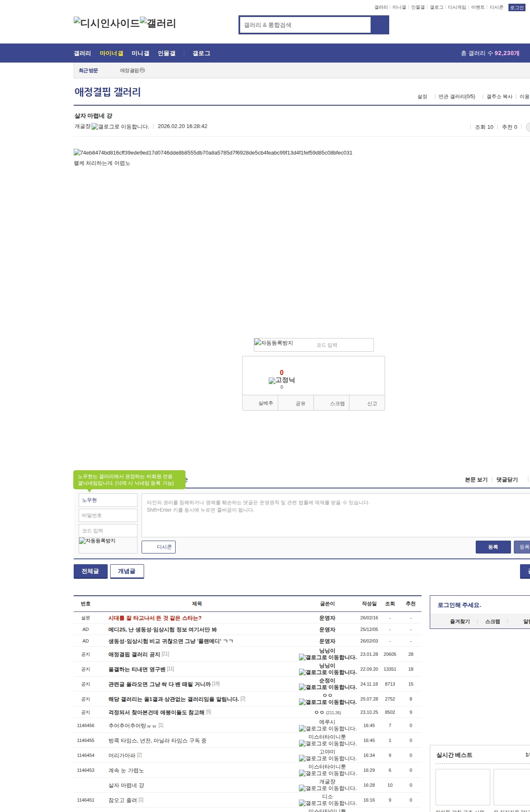Click 로그인해 주세요. in the side box

(x=459, y=605)
